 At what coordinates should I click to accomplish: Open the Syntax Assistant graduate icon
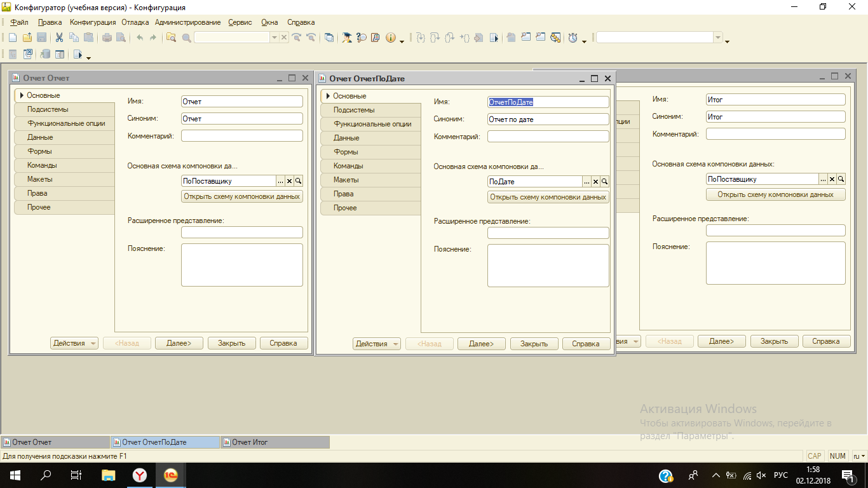click(347, 38)
